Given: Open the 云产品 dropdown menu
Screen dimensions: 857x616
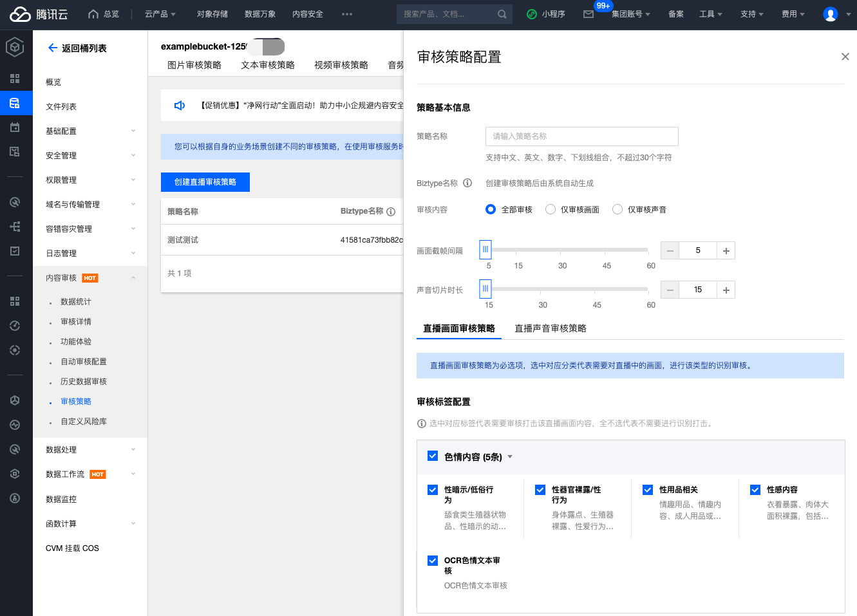Looking at the screenshot, I should 160,14.
